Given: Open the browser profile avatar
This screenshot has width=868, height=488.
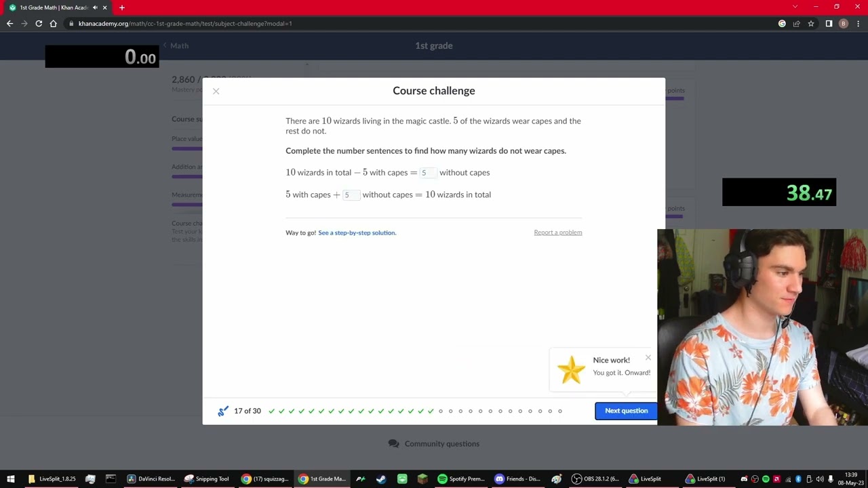Looking at the screenshot, I should 844,24.
